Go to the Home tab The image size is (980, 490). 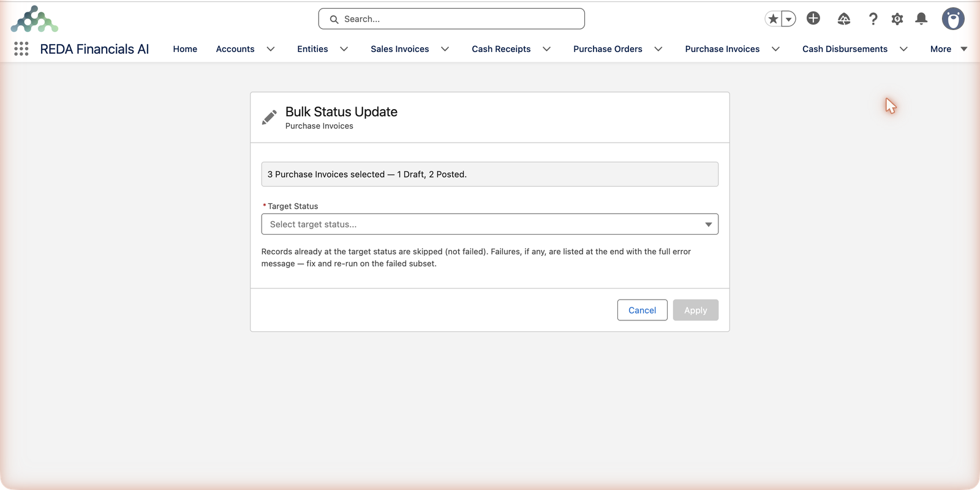point(185,49)
